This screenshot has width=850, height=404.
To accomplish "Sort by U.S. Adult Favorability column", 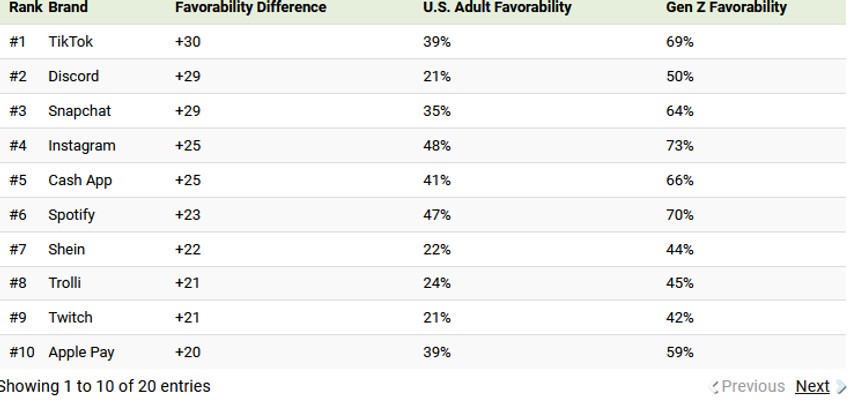I will (497, 8).
